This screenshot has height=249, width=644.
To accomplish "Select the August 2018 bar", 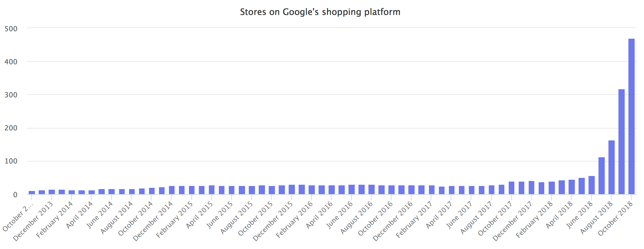I will point(611,167).
